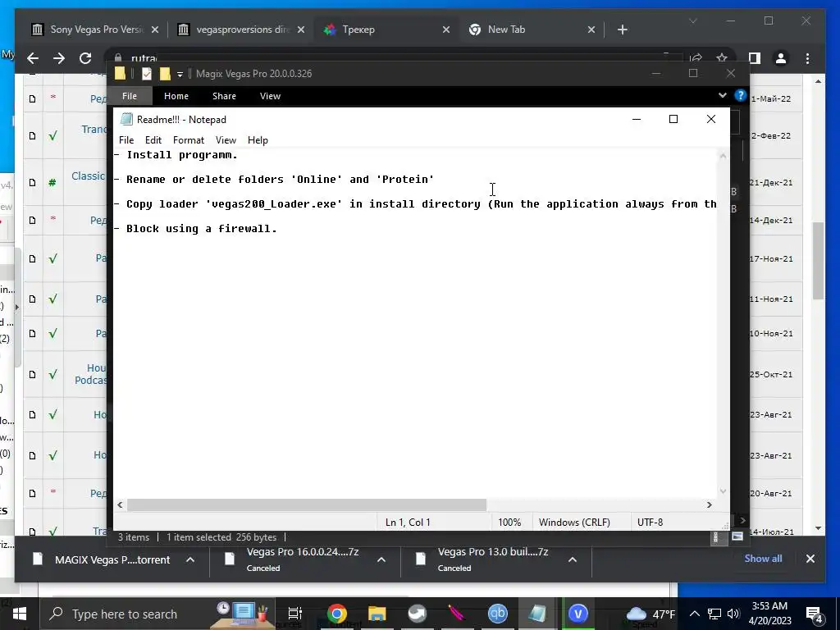Open volume control in tray

(x=733, y=614)
